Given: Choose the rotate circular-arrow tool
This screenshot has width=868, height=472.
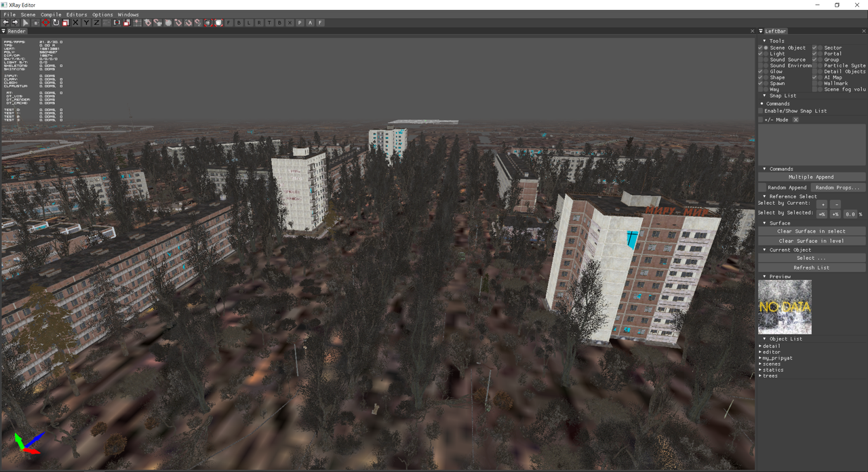Looking at the screenshot, I should 56,22.
